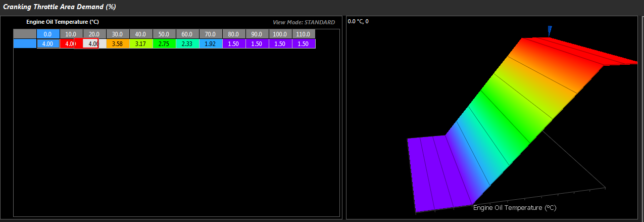This screenshot has height=222, width=644.
Task: Click the View Mode: STANDARD label
Action: coord(304,22)
